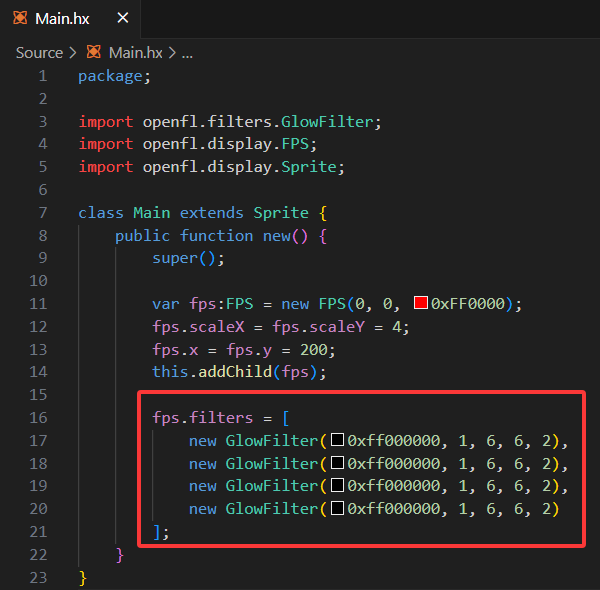The width and height of the screenshot is (600, 590).
Task: Click line number 23 in gutter
Action: (38, 578)
